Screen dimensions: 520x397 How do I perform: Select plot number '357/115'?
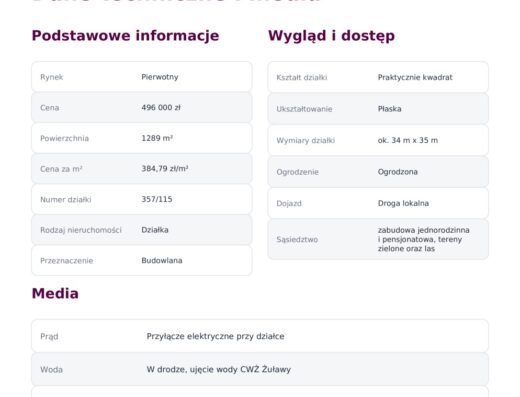point(157,199)
